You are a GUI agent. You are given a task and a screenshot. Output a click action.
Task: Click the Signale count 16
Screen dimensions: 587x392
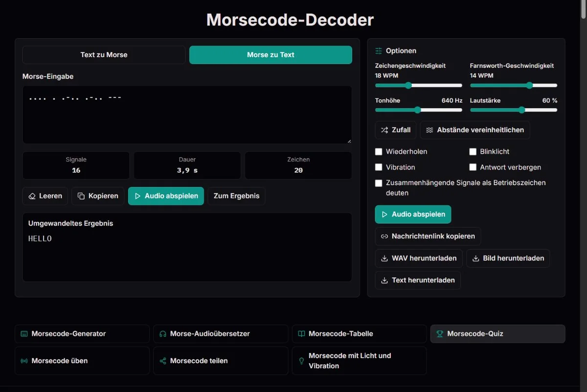click(x=76, y=171)
